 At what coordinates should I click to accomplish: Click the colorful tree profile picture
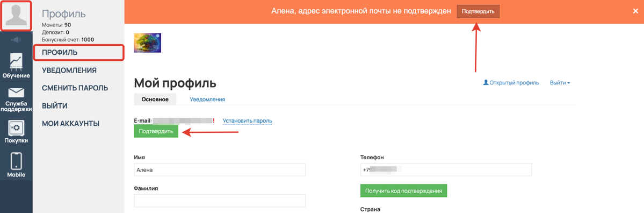click(148, 43)
